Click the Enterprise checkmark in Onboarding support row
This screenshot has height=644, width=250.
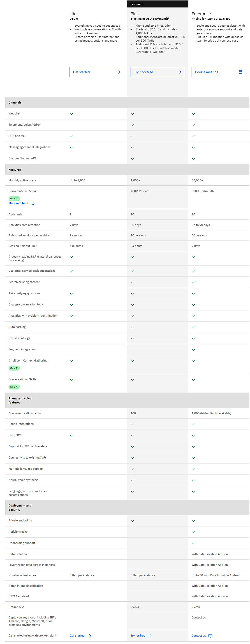click(194, 543)
